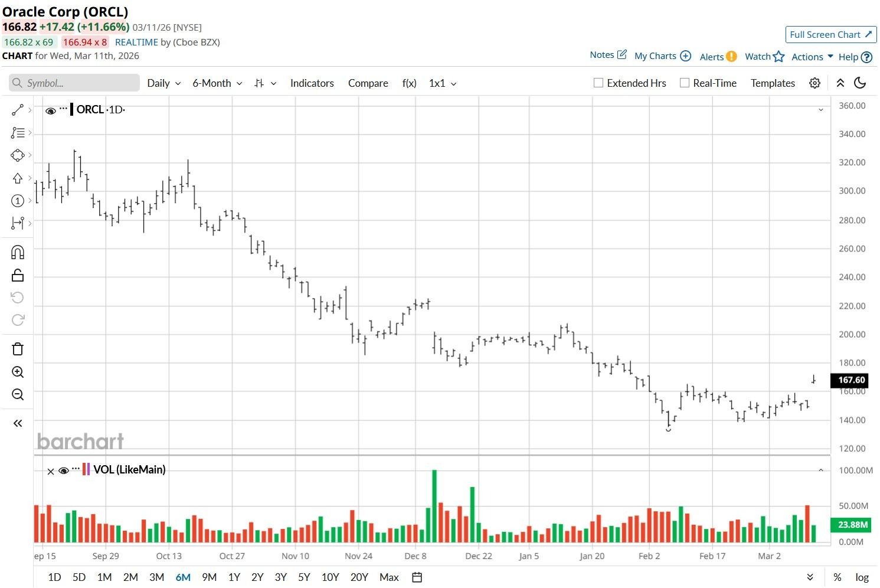Select the trend line drawing tool

click(x=18, y=110)
